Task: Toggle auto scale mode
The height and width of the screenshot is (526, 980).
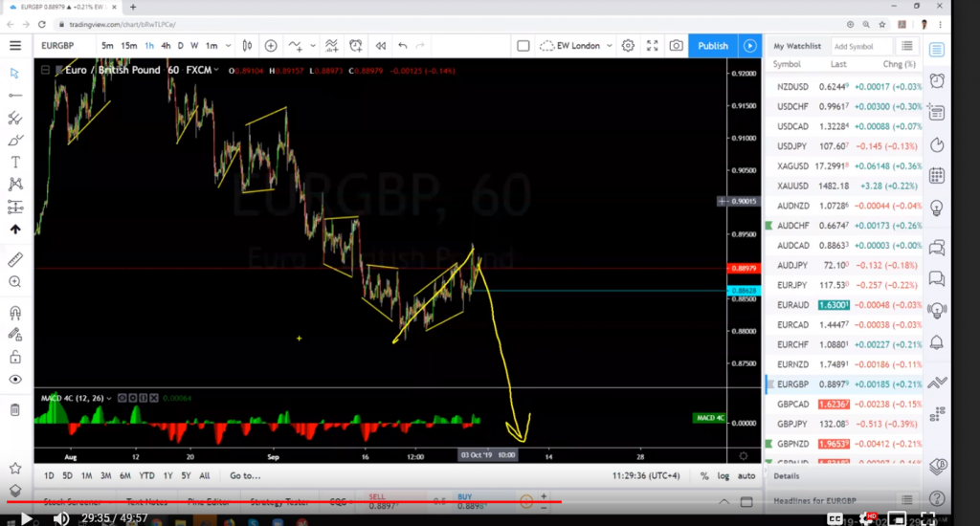Action: pyautogui.click(x=746, y=475)
